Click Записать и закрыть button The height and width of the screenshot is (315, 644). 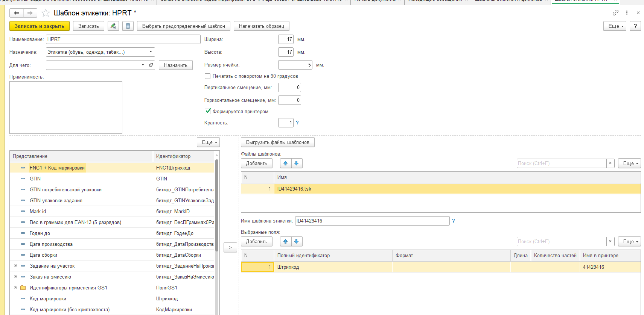[x=40, y=26]
